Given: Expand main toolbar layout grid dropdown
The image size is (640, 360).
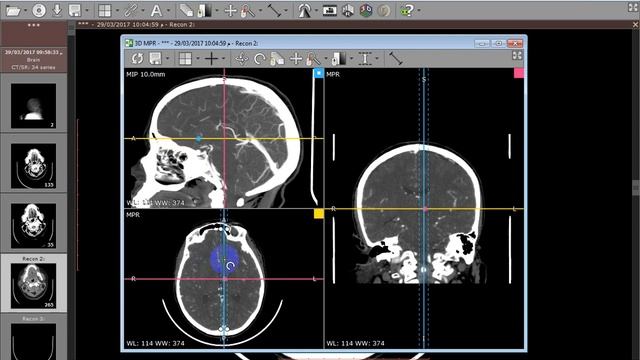Looking at the screenshot, I should [x=117, y=11].
